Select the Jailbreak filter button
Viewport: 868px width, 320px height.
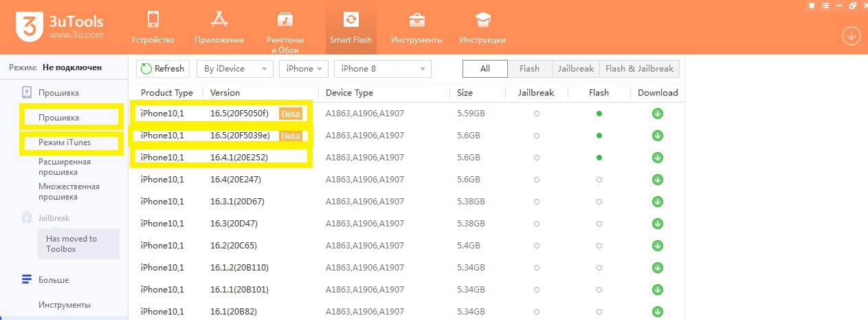pos(575,68)
